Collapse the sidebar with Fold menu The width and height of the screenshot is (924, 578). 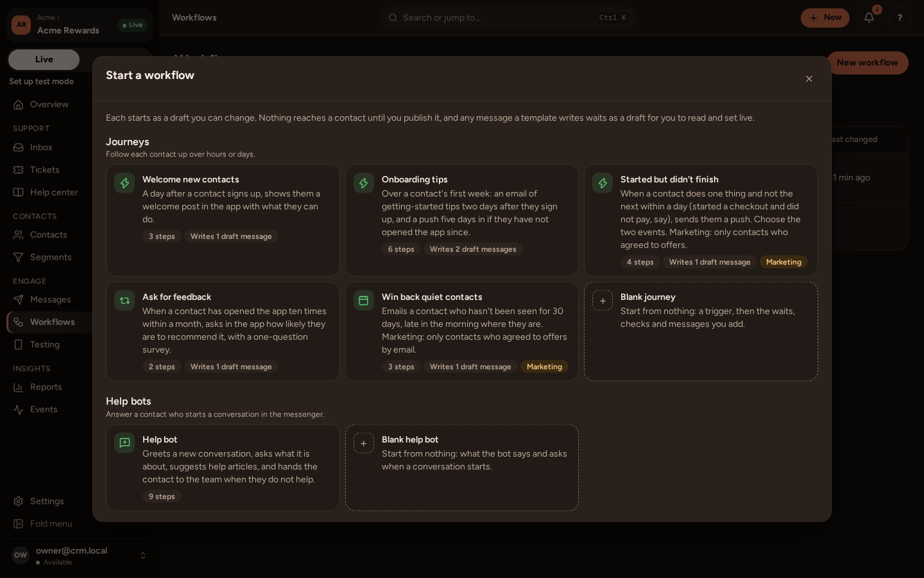[51, 524]
